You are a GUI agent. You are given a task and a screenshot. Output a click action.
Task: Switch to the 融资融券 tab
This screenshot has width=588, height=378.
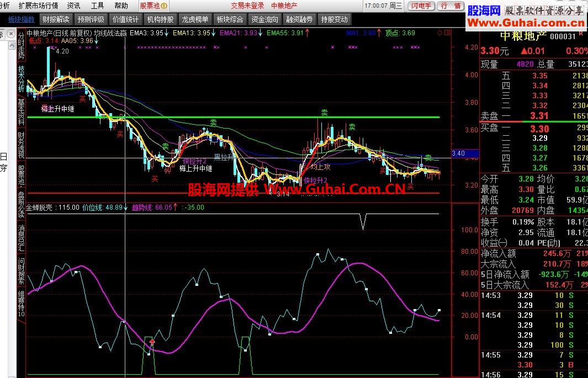[299, 19]
